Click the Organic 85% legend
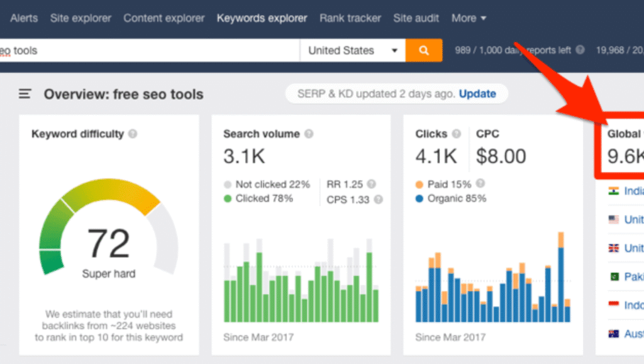This screenshot has height=364, width=644. coord(450,199)
